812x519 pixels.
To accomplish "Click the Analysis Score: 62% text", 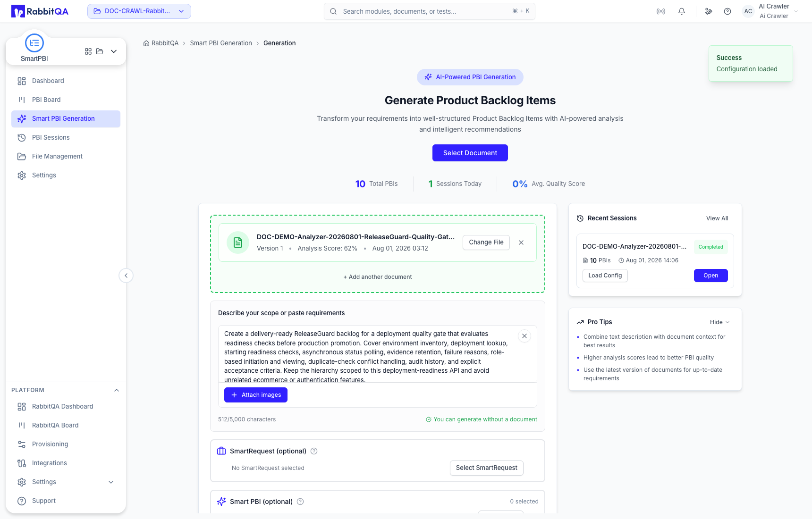I will pyautogui.click(x=327, y=249).
